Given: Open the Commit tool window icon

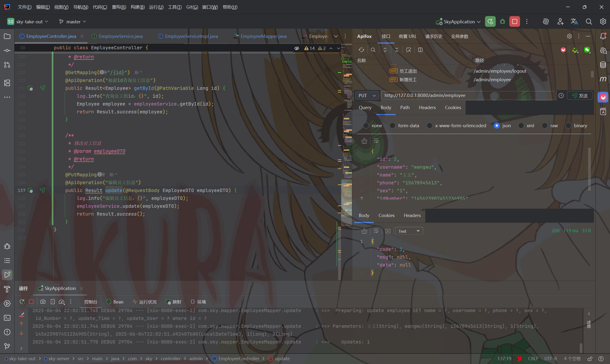Looking at the screenshot, I should point(7,51).
